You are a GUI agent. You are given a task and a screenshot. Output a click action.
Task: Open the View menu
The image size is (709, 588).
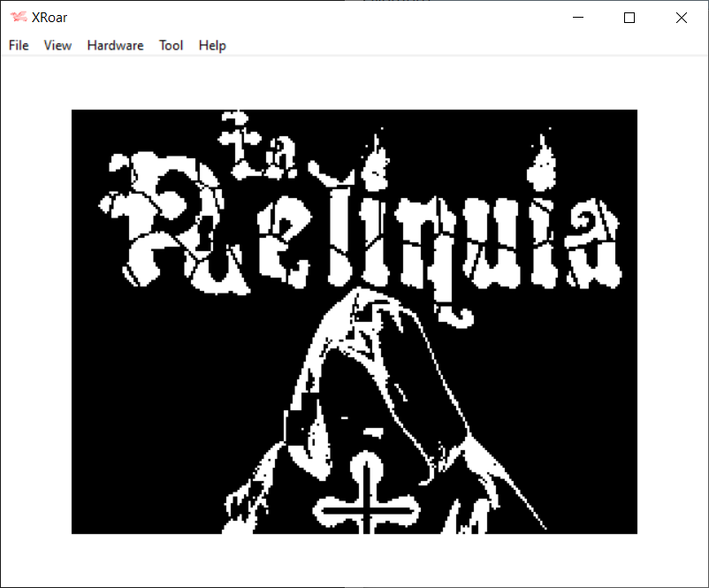(57, 45)
